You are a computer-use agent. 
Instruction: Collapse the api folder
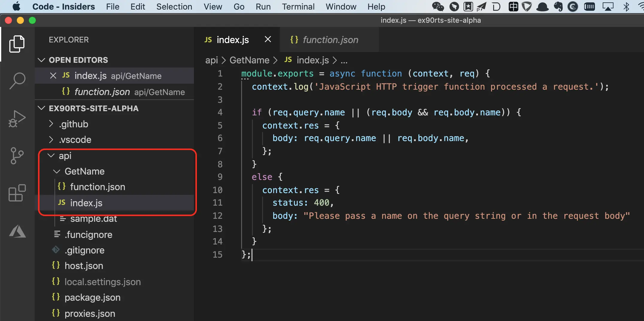(x=51, y=155)
